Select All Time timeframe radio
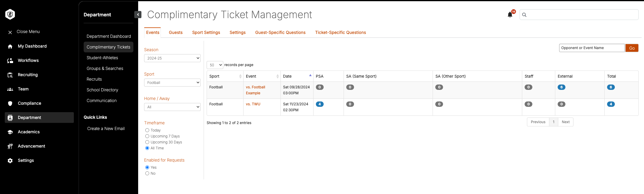 point(147,148)
